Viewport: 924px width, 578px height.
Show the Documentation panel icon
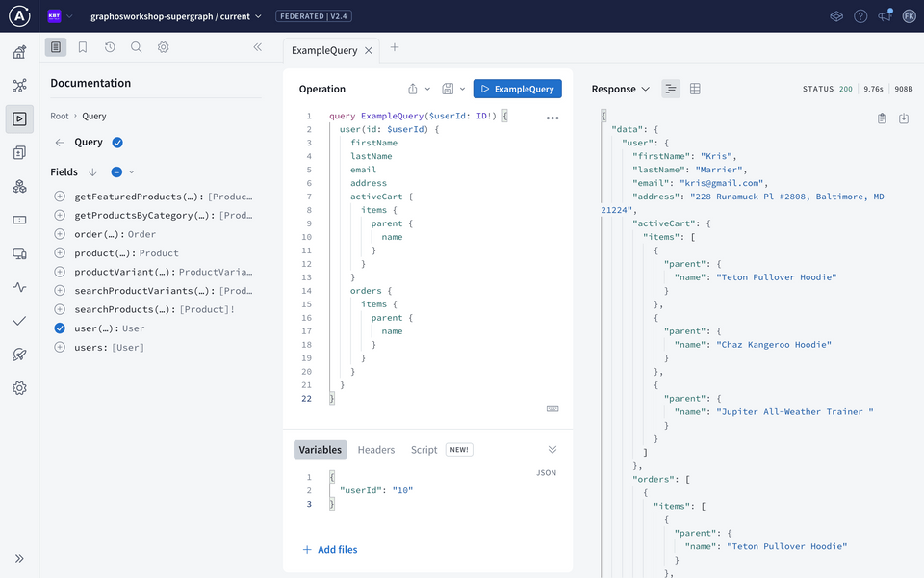(56, 47)
